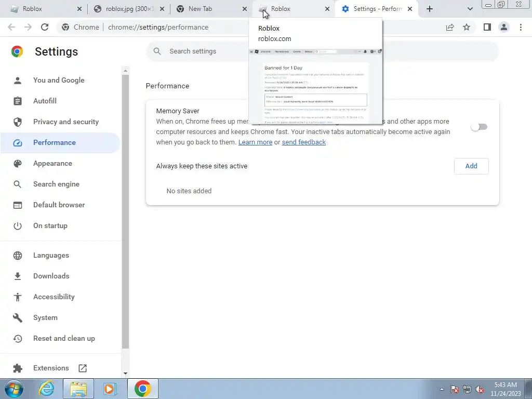Launch Internet Explorer from taskbar
The width and height of the screenshot is (532, 399).
click(x=46, y=389)
